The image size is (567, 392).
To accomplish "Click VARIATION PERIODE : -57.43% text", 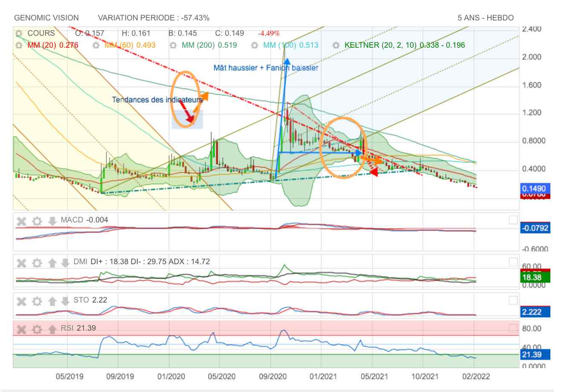I will point(154,18).
